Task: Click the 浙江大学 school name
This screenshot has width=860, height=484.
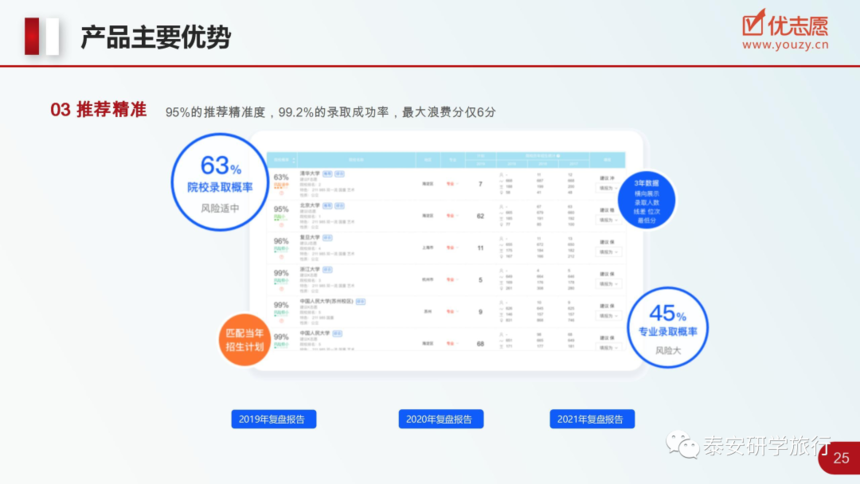Action: click(x=310, y=269)
